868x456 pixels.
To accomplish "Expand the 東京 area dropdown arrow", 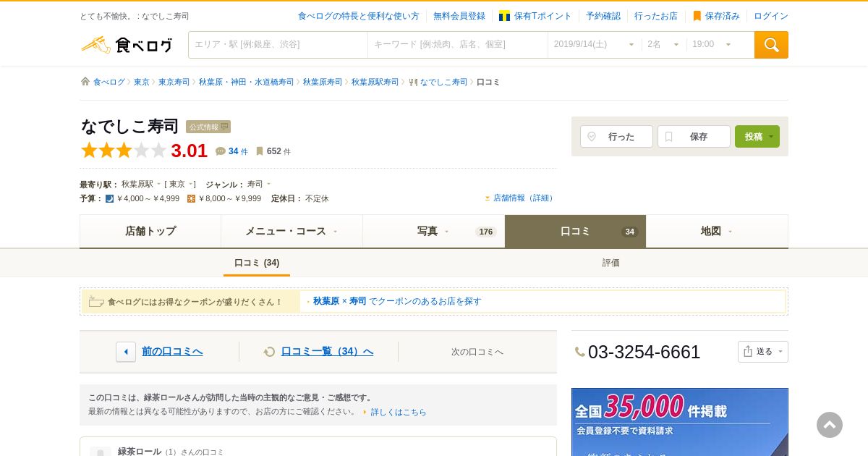I will click(191, 184).
